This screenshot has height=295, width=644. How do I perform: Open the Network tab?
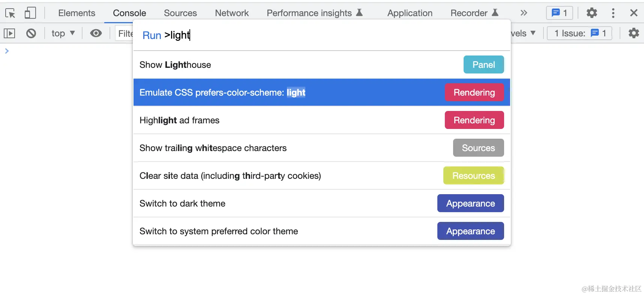231,13
